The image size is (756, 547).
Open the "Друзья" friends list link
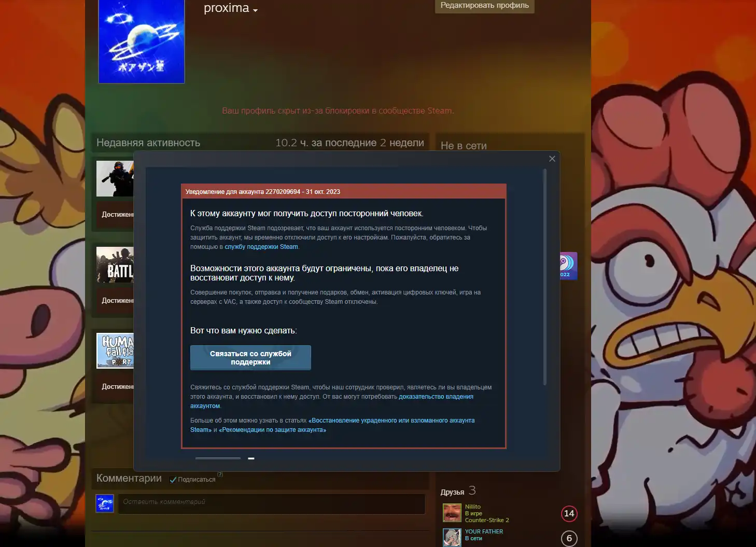click(x=452, y=492)
